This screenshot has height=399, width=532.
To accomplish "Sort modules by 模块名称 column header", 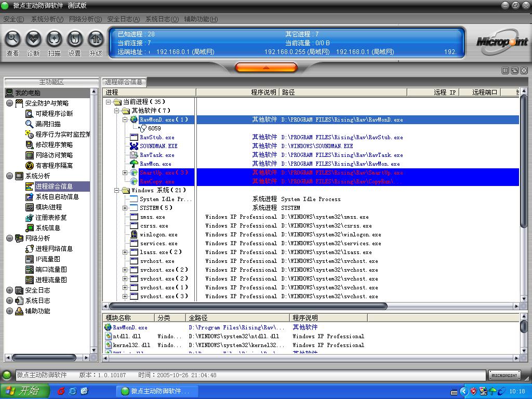I will [129, 318].
